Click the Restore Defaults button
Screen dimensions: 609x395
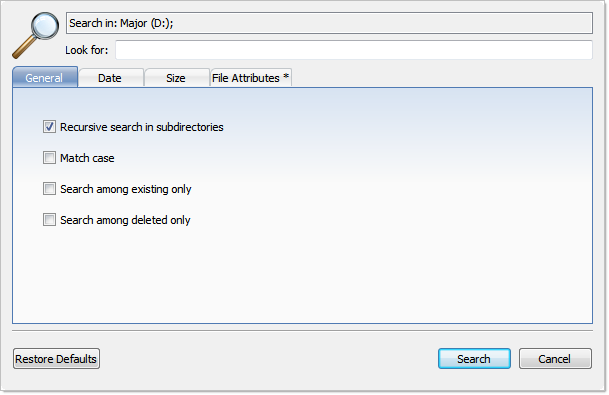click(56, 358)
